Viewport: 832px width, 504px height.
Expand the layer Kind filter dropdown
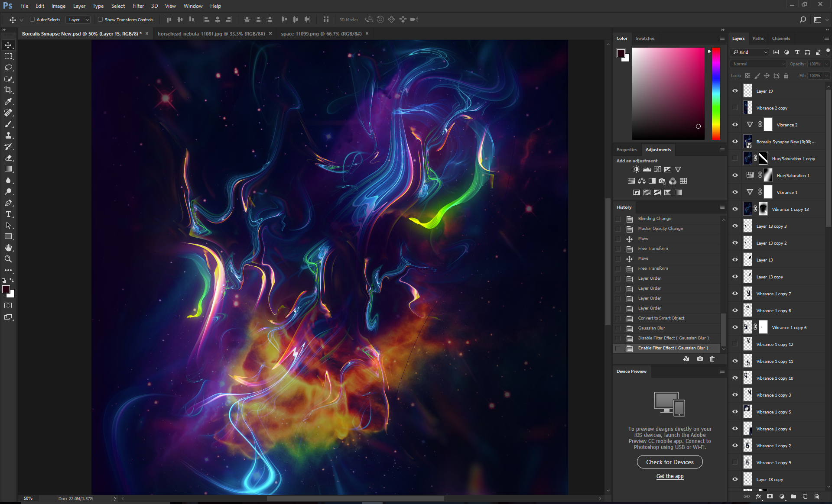click(750, 52)
